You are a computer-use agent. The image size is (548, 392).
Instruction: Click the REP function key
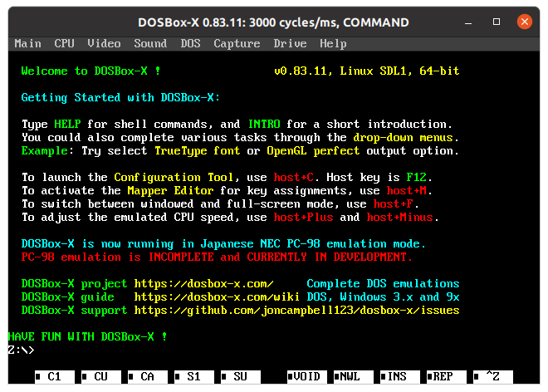coord(447,376)
